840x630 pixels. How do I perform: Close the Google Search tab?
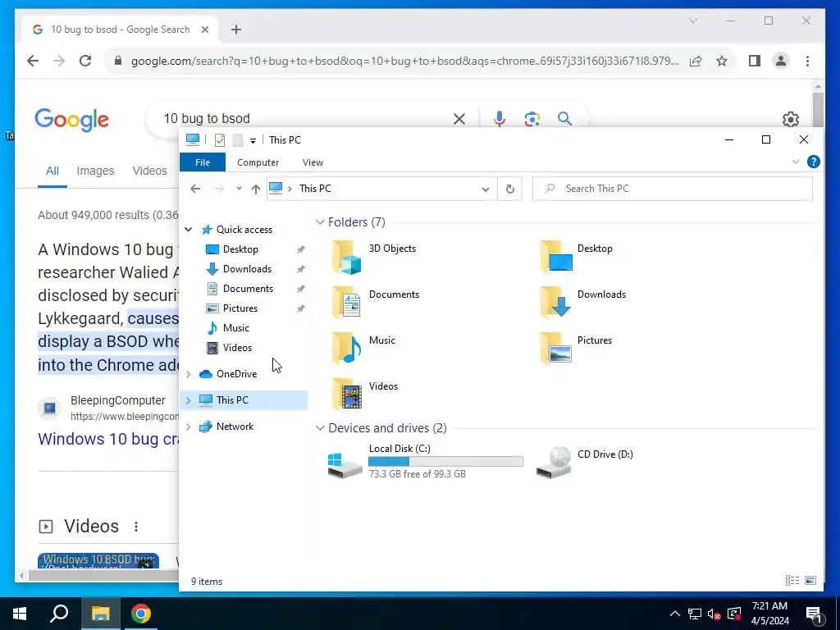coord(204,30)
